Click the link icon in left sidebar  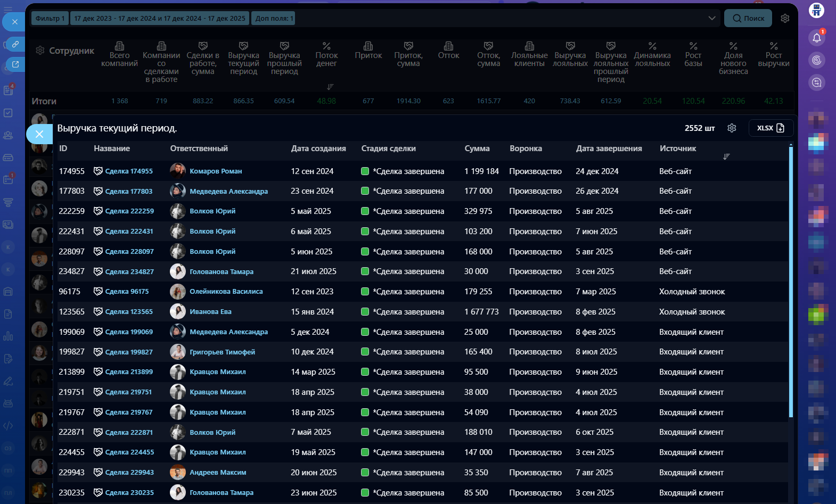coord(15,44)
